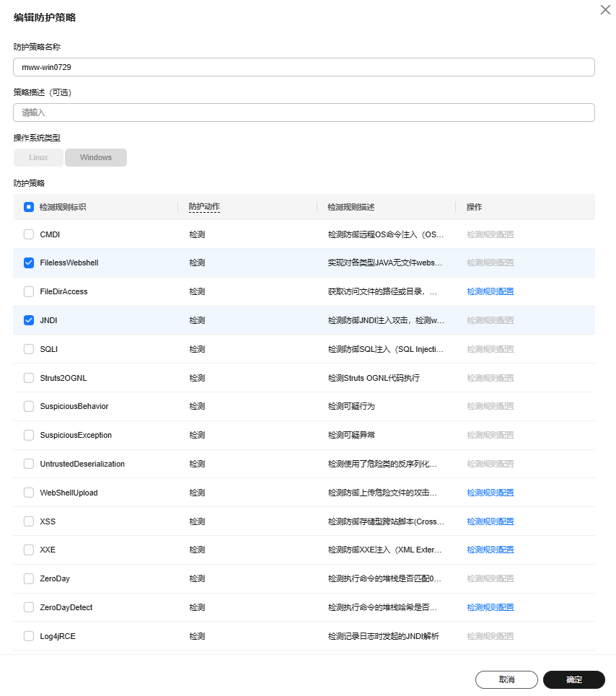Viewport: 616px width, 696px height.
Task: Open rule configuration link for XXE
Action: pos(490,550)
